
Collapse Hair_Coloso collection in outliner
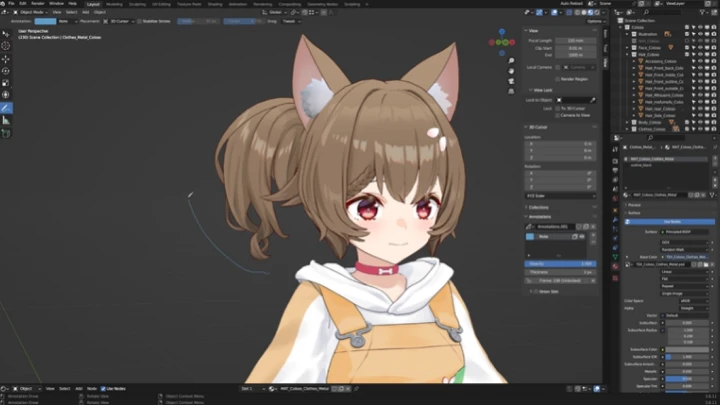coord(627,55)
